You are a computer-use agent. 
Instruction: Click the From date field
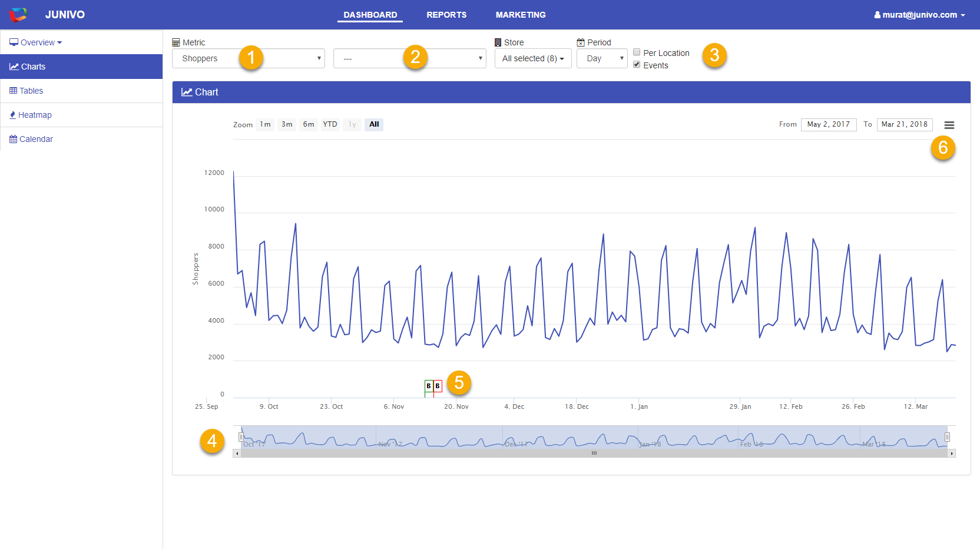(828, 124)
